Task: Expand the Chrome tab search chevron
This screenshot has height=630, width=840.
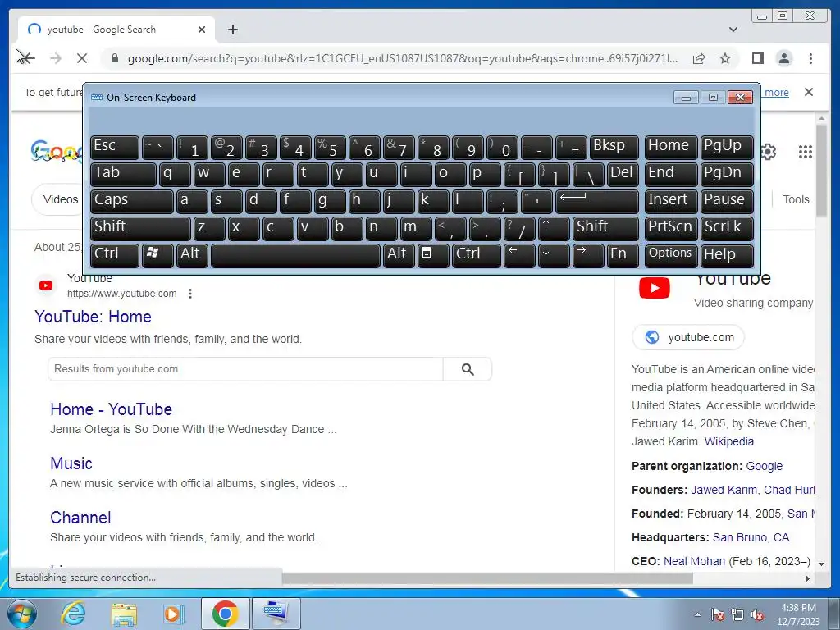Action: click(x=733, y=30)
